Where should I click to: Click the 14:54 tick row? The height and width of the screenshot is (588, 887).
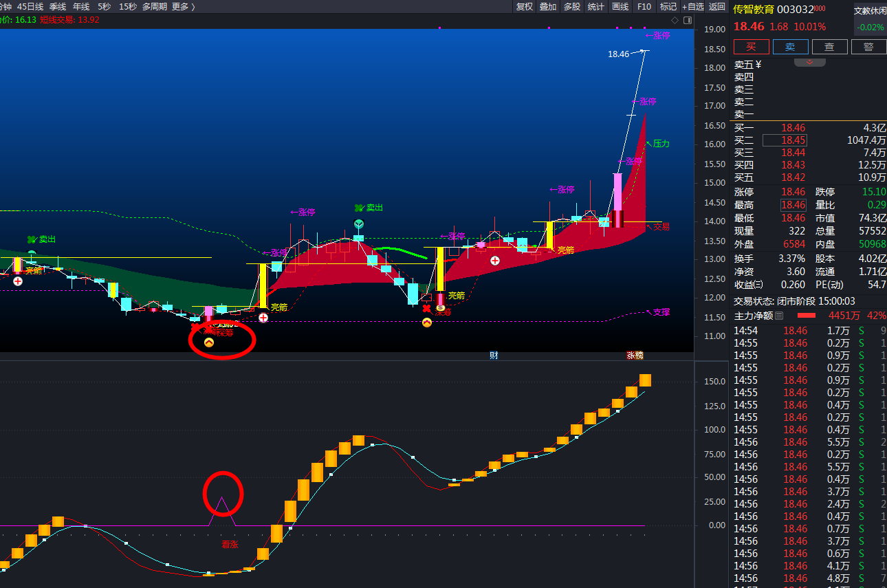click(808, 331)
